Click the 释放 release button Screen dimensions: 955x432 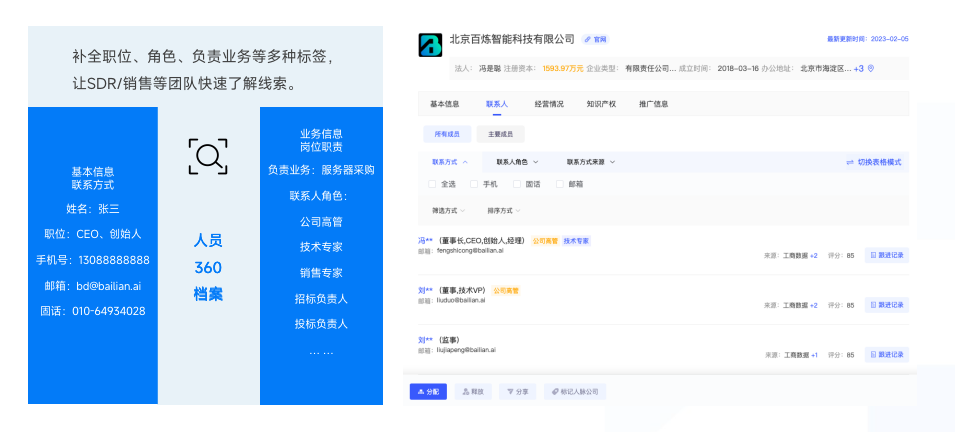[473, 392]
